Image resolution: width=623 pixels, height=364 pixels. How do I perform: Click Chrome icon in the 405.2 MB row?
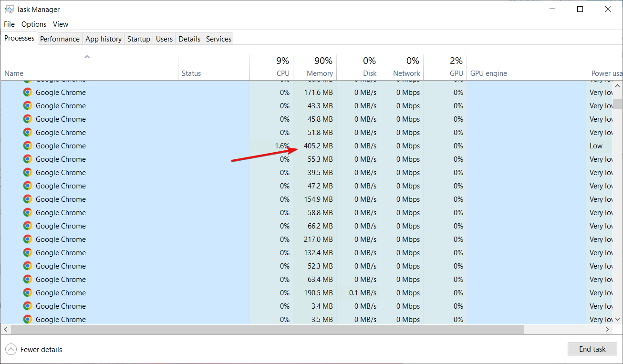[x=28, y=146]
